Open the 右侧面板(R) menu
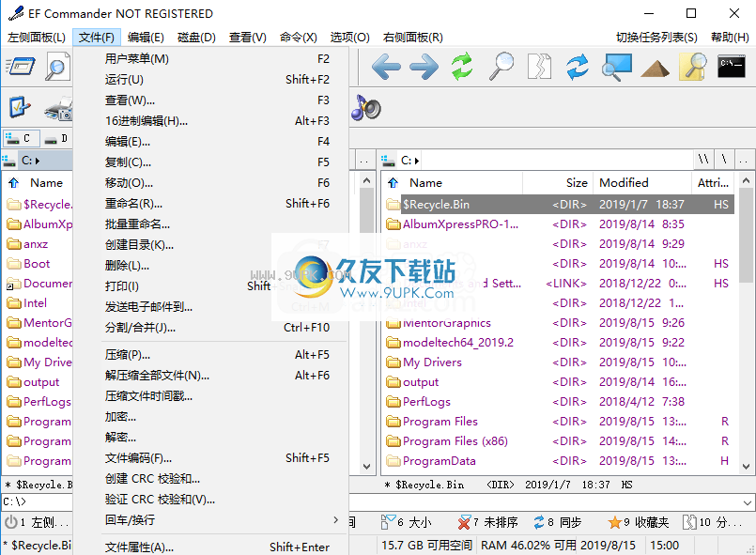 tap(412, 38)
